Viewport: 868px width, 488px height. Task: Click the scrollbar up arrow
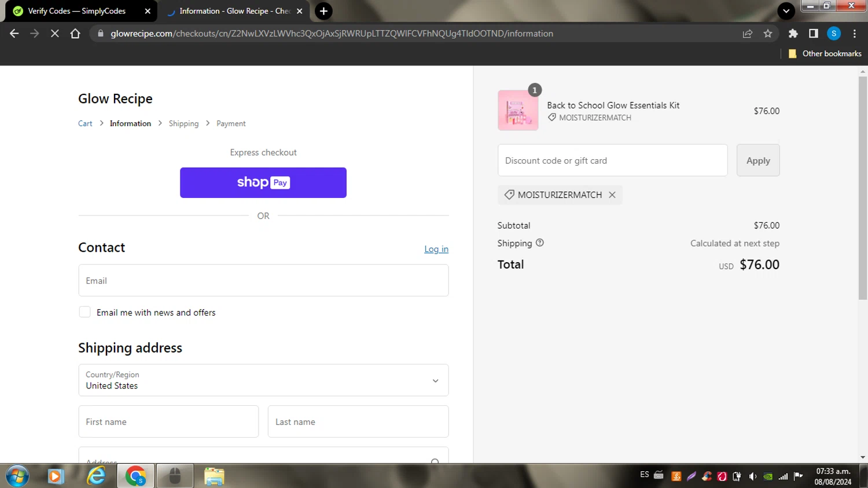pyautogui.click(x=863, y=71)
